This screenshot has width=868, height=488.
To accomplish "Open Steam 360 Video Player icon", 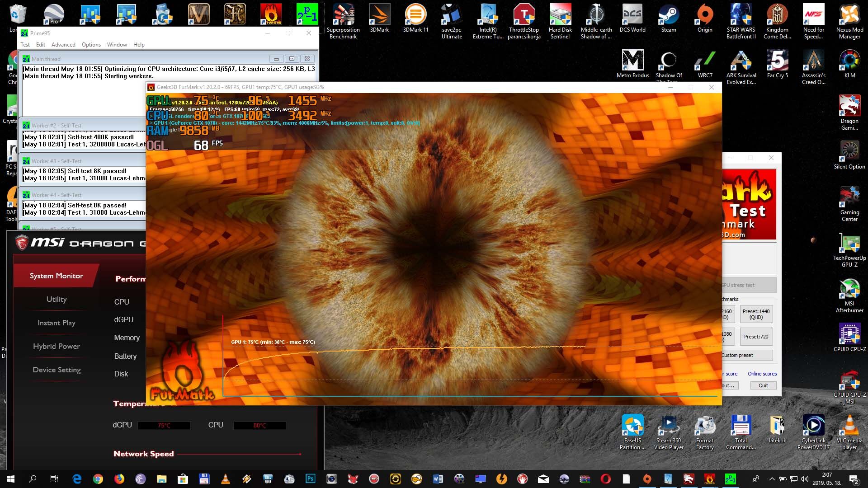I will pyautogui.click(x=669, y=432).
